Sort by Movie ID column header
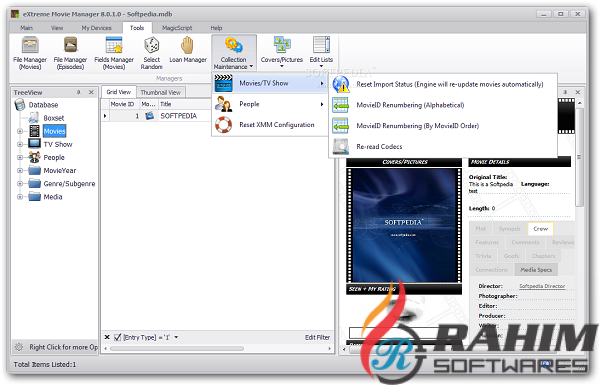This screenshot has height=385, width=600. (122, 104)
